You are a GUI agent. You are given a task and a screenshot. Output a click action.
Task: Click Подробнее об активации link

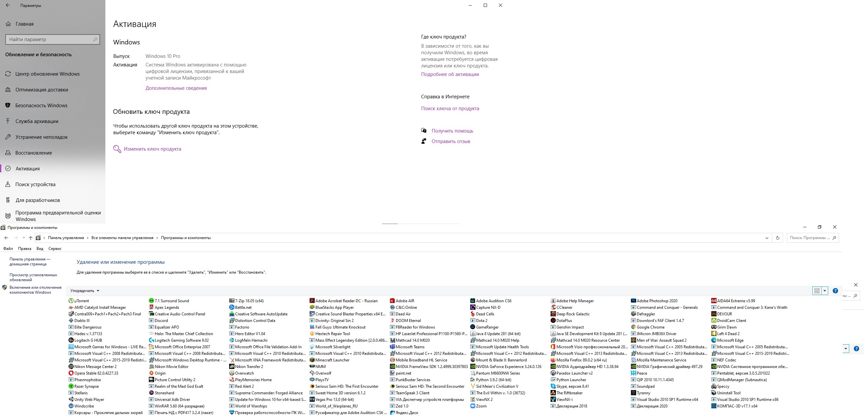point(450,74)
